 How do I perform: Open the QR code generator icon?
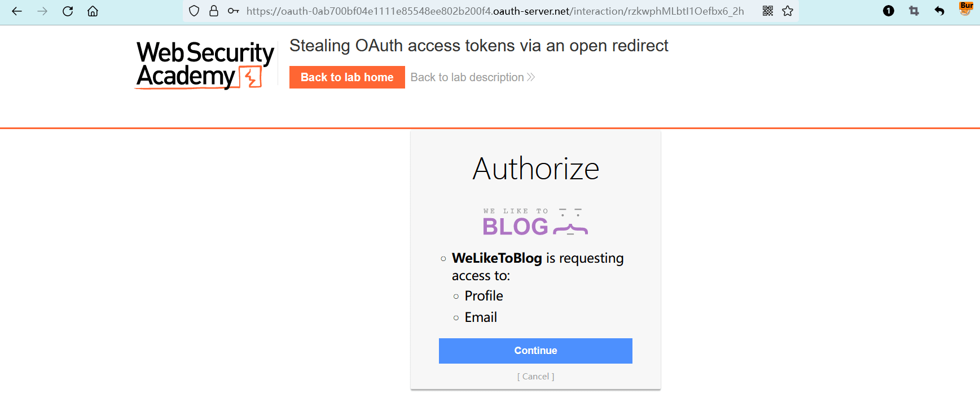[768, 11]
